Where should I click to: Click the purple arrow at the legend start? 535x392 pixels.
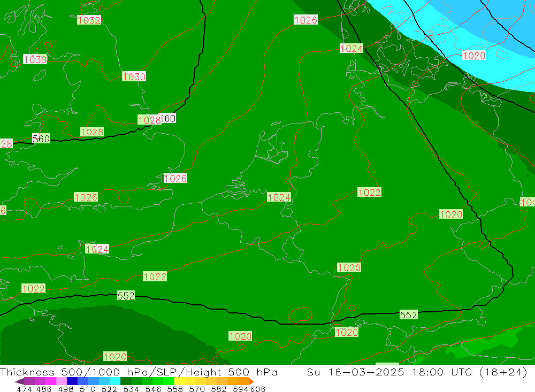click(x=19, y=381)
